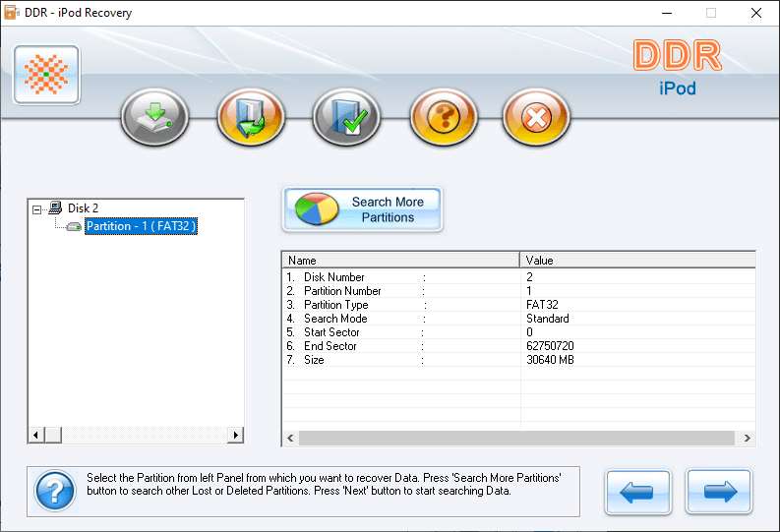This screenshot has height=532, width=780.
Task: Select the Size row label
Action: [x=314, y=360]
